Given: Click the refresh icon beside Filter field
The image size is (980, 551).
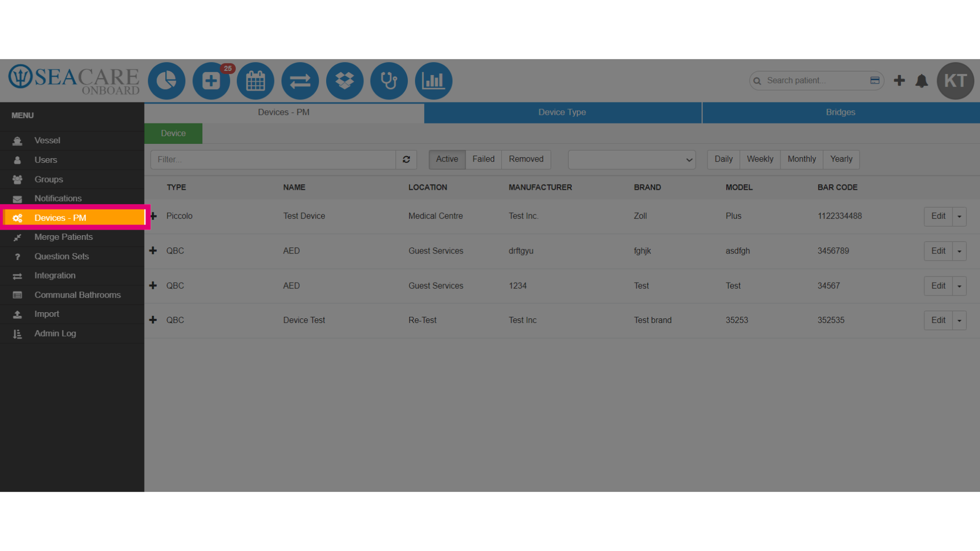Looking at the screenshot, I should (x=406, y=160).
